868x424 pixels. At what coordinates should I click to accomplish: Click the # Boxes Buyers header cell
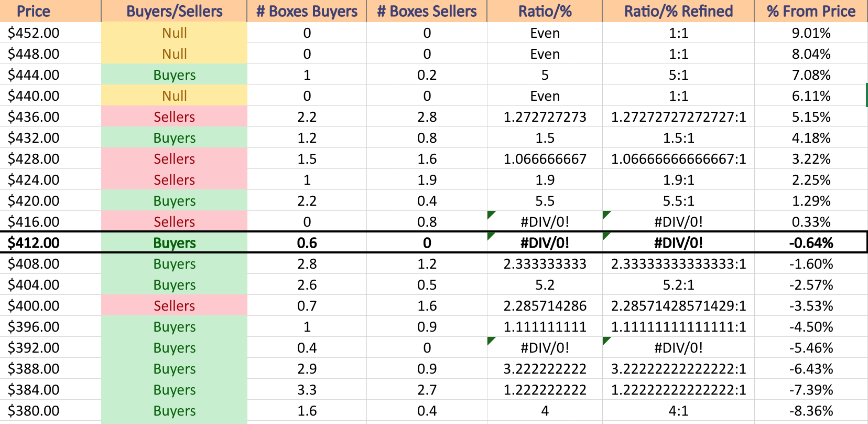coord(307,11)
